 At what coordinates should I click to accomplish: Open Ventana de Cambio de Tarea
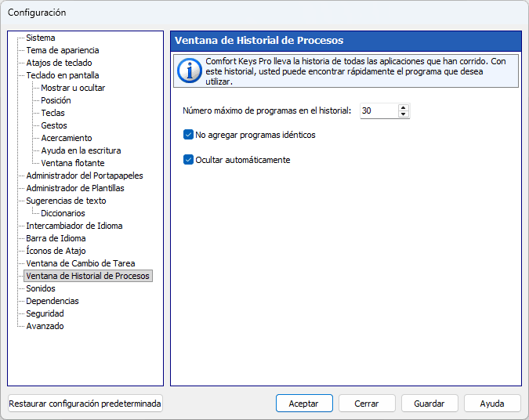pyautogui.click(x=81, y=263)
